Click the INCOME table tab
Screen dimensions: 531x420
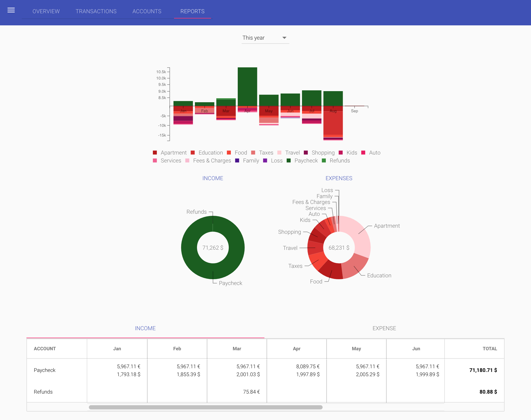[x=145, y=328]
